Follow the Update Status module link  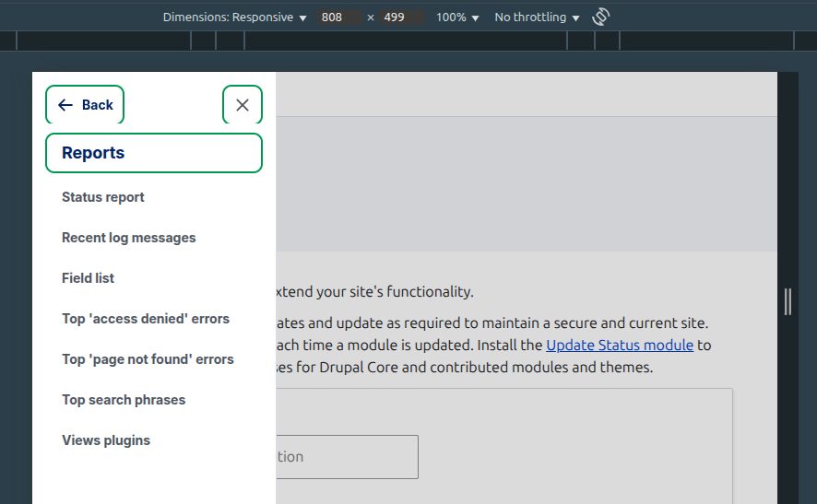(x=620, y=346)
